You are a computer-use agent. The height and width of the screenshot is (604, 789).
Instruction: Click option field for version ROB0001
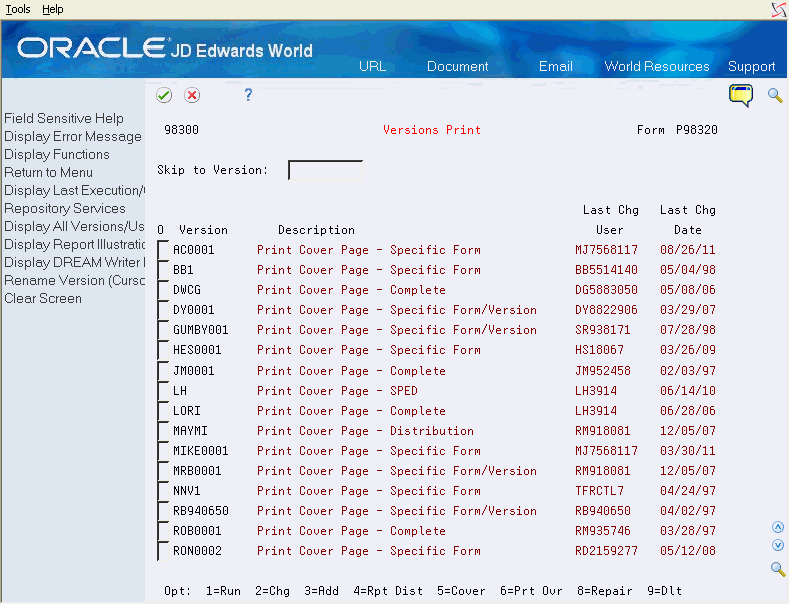163,532
